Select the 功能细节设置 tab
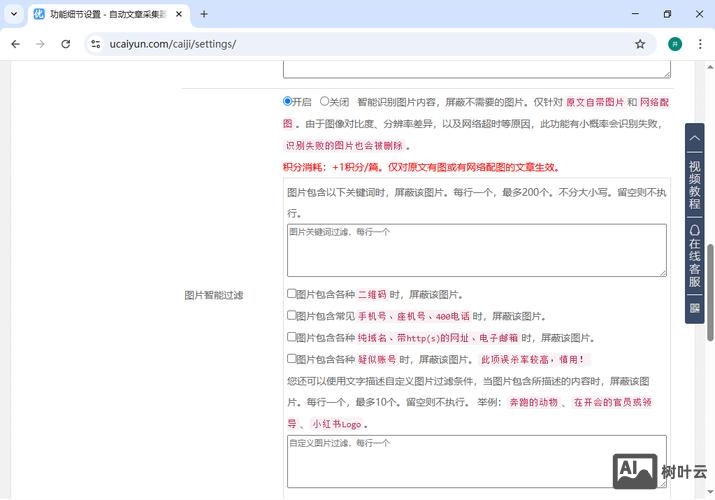Screen dimensions: 715x500 point(108,14)
